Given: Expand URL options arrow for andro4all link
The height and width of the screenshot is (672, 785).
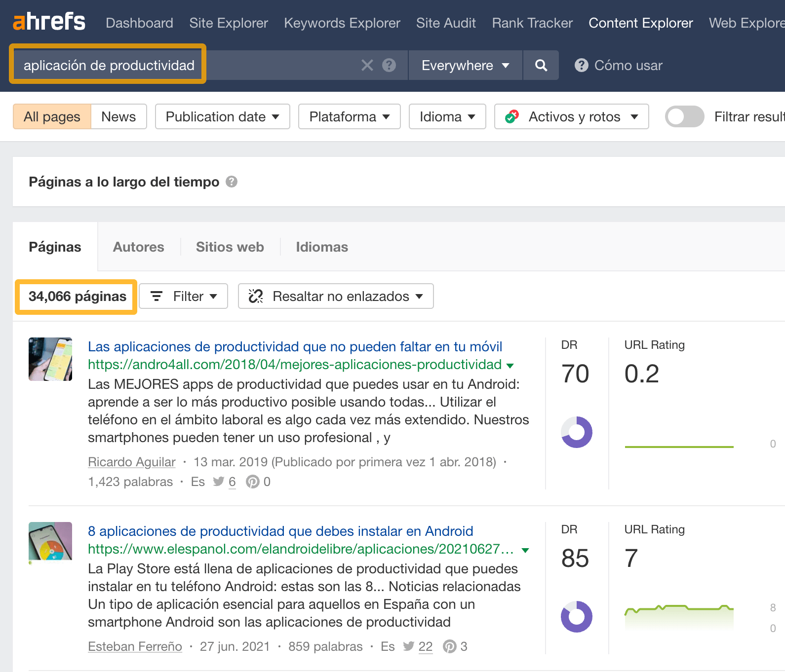Looking at the screenshot, I should click(510, 366).
